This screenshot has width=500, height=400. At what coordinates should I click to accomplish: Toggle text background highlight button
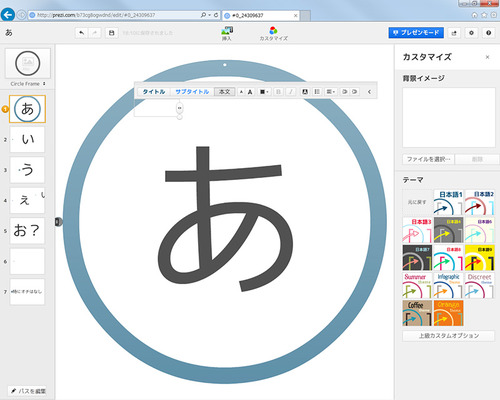point(304,92)
